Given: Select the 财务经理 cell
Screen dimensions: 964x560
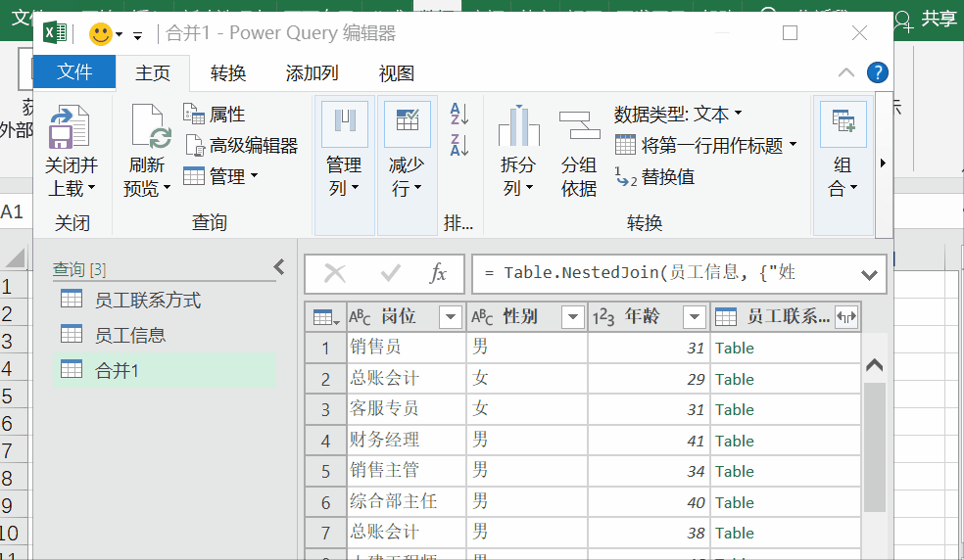Looking at the screenshot, I should click(407, 441).
